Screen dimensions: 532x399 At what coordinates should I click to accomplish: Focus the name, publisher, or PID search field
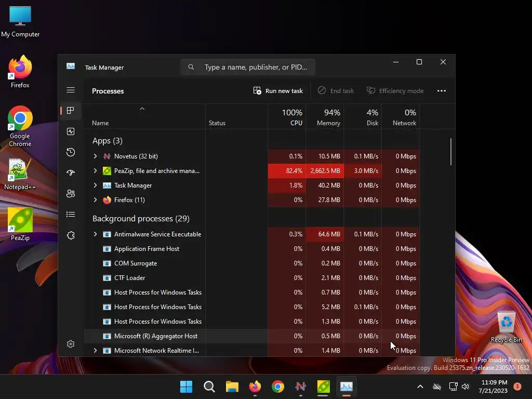[248, 67]
